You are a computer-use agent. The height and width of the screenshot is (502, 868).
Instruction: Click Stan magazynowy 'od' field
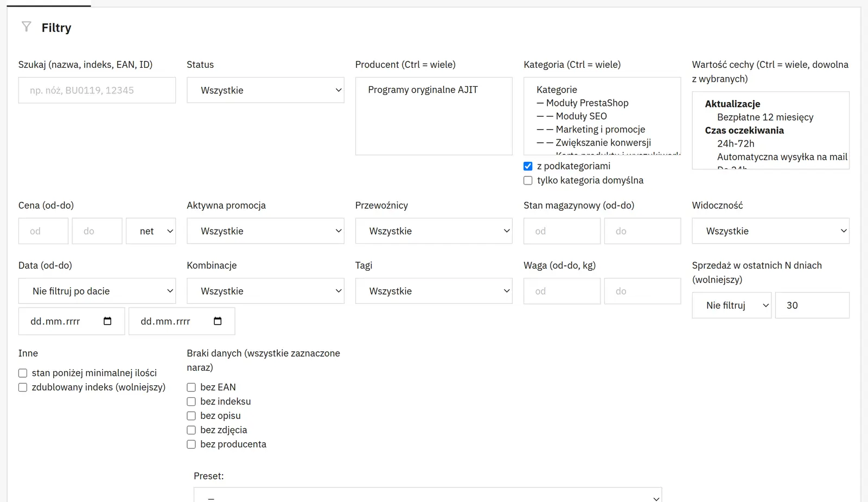coord(562,231)
